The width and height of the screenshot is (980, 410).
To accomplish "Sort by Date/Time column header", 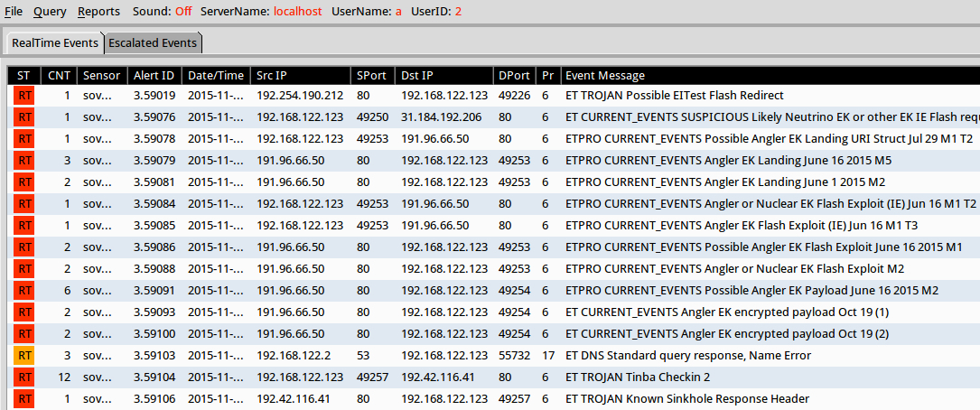I will click(216, 75).
